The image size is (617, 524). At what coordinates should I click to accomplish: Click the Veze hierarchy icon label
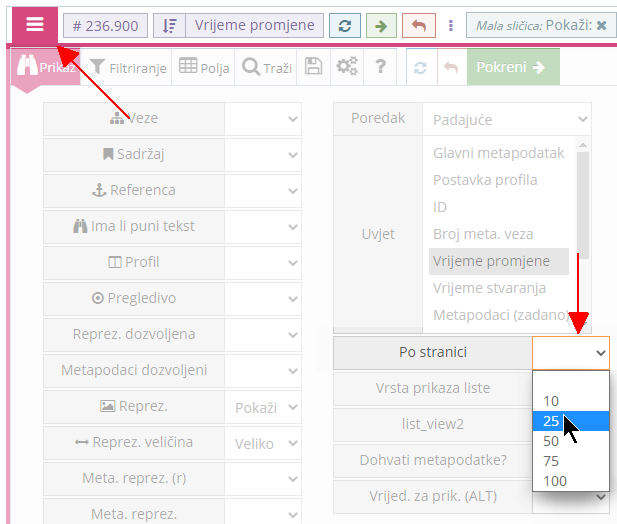(x=134, y=118)
